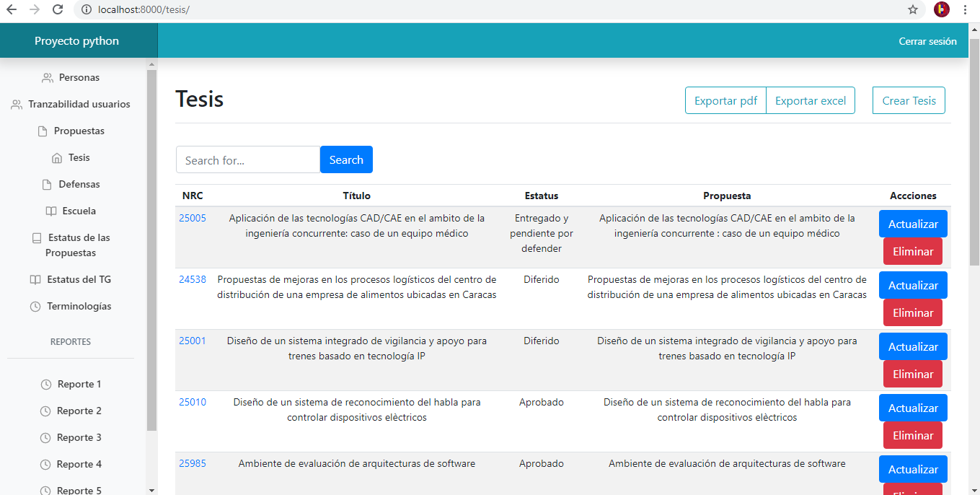Viewport: 980px width, 495px height.
Task: Open the Chrome three-dot menu
Action: coord(965,9)
